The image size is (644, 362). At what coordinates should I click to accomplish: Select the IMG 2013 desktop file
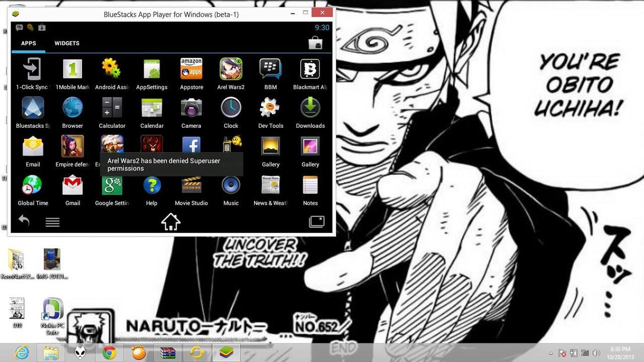[52, 264]
